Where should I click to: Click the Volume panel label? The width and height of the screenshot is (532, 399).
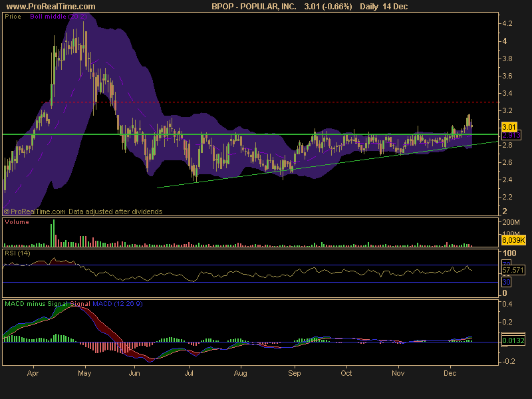(17, 222)
